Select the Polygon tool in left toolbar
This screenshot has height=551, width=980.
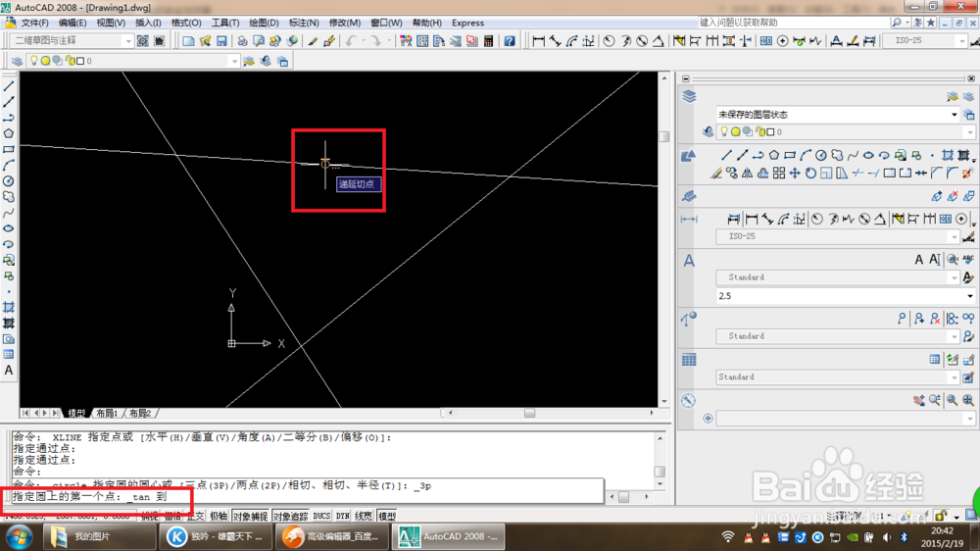tap(9, 134)
